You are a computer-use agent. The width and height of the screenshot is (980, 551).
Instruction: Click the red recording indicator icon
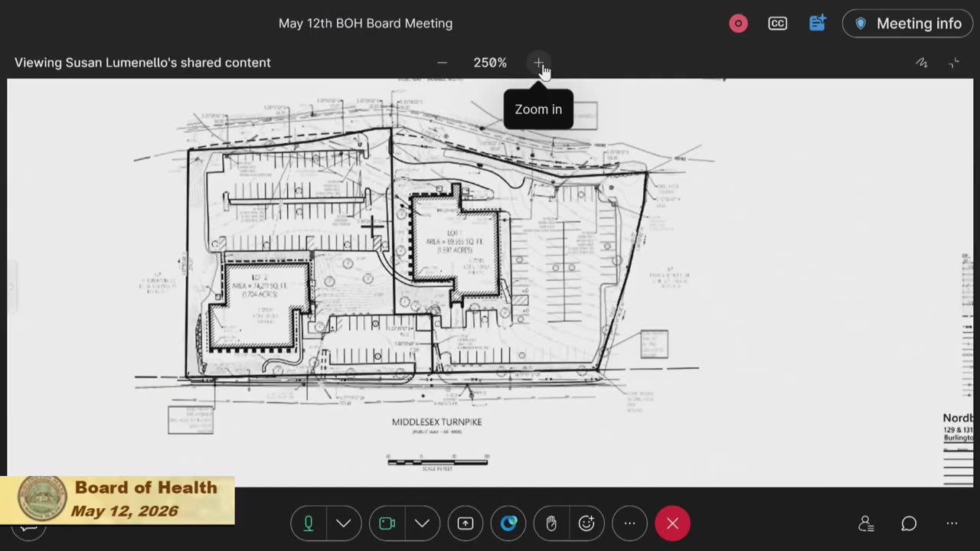[x=738, y=24]
